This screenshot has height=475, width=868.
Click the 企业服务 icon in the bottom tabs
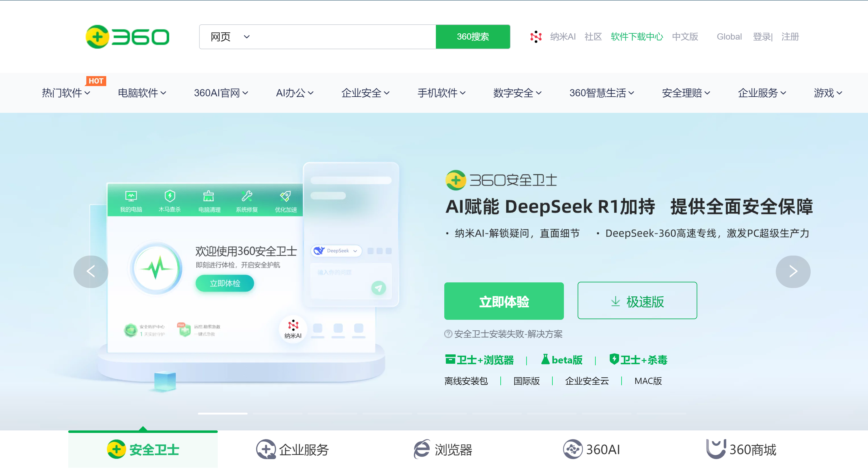pyautogui.click(x=266, y=449)
